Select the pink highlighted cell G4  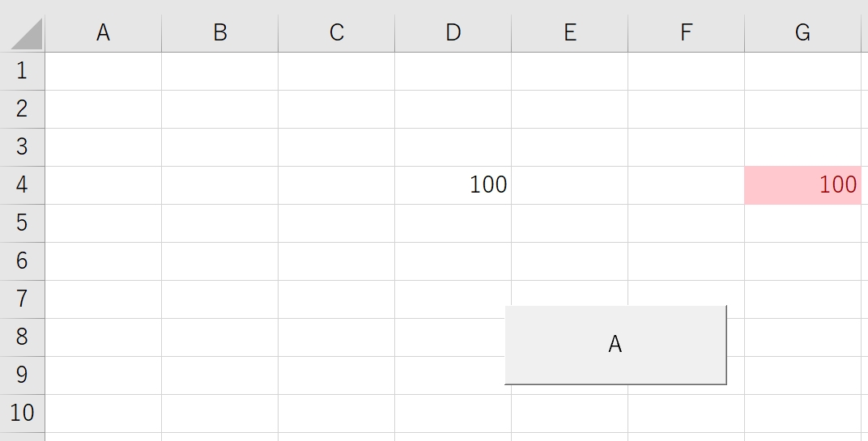(x=802, y=184)
